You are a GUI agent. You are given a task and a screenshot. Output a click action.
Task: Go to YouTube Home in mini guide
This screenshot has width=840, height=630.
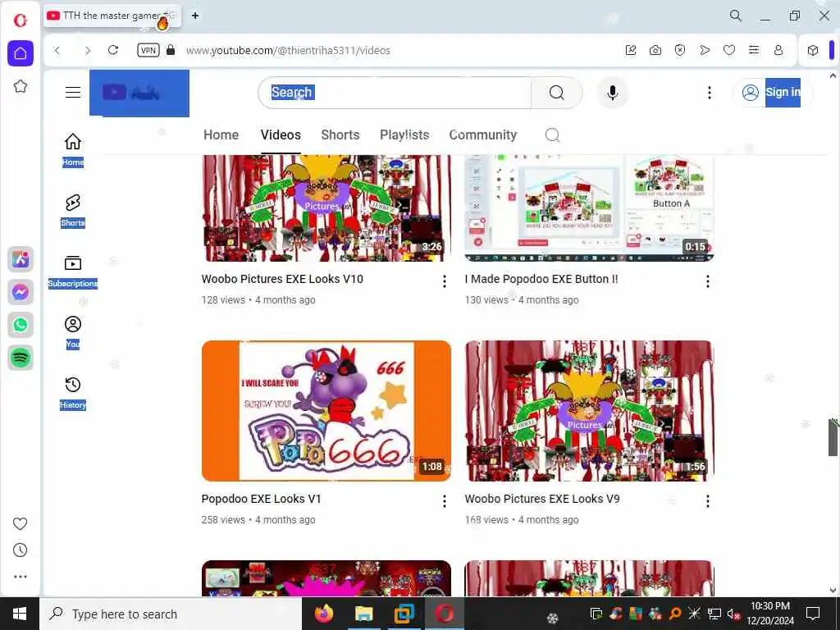(x=73, y=149)
